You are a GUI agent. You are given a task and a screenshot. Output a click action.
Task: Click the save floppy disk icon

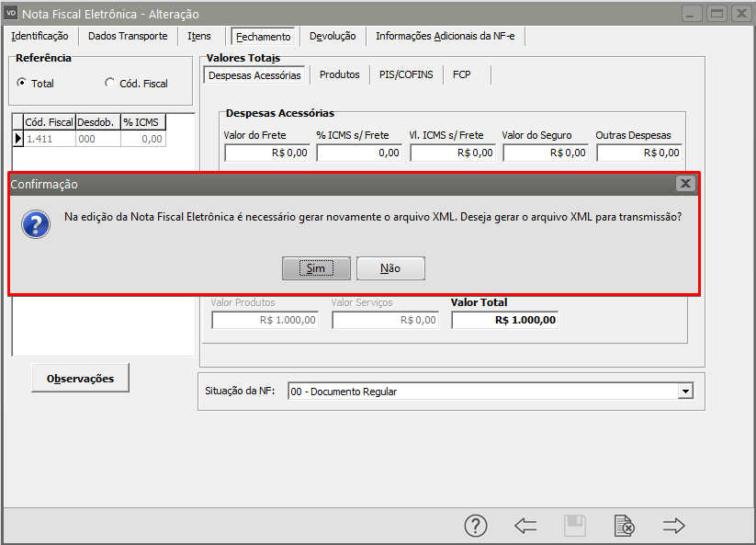(x=575, y=526)
